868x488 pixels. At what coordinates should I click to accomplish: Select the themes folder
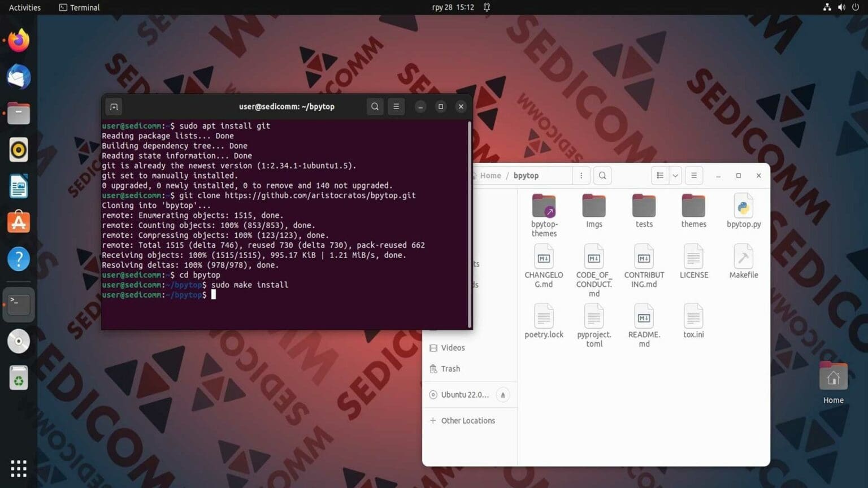(x=693, y=211)
